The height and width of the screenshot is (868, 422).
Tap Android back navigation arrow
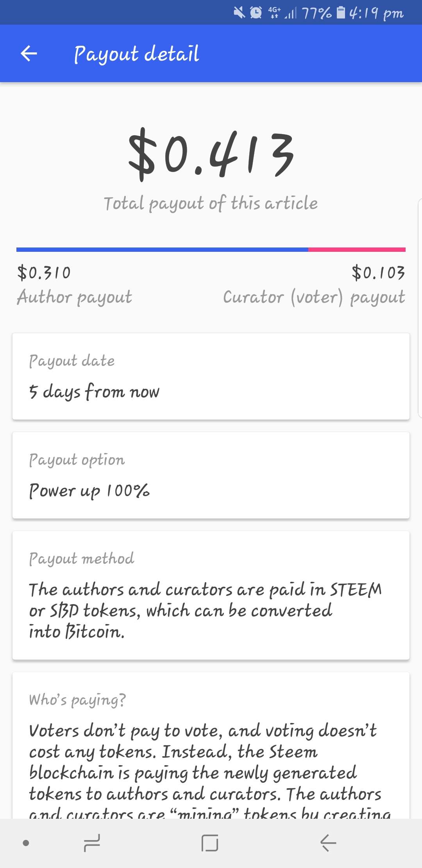click(x=328, y=842)
